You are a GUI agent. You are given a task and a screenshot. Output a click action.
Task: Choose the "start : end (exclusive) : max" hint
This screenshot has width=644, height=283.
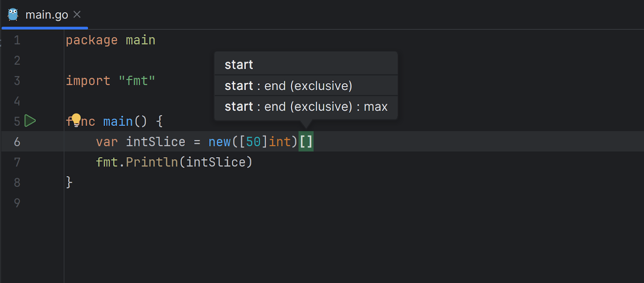click(306, 107)
